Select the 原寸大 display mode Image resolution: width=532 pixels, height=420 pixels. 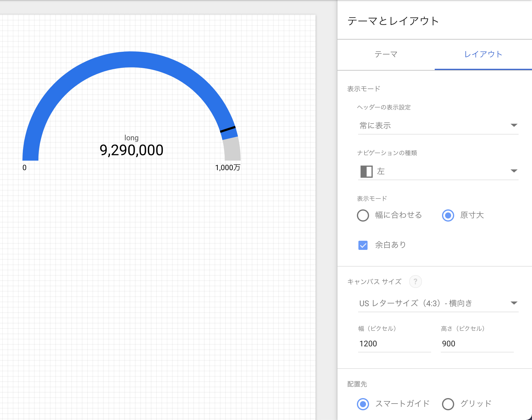click(448, 215)
